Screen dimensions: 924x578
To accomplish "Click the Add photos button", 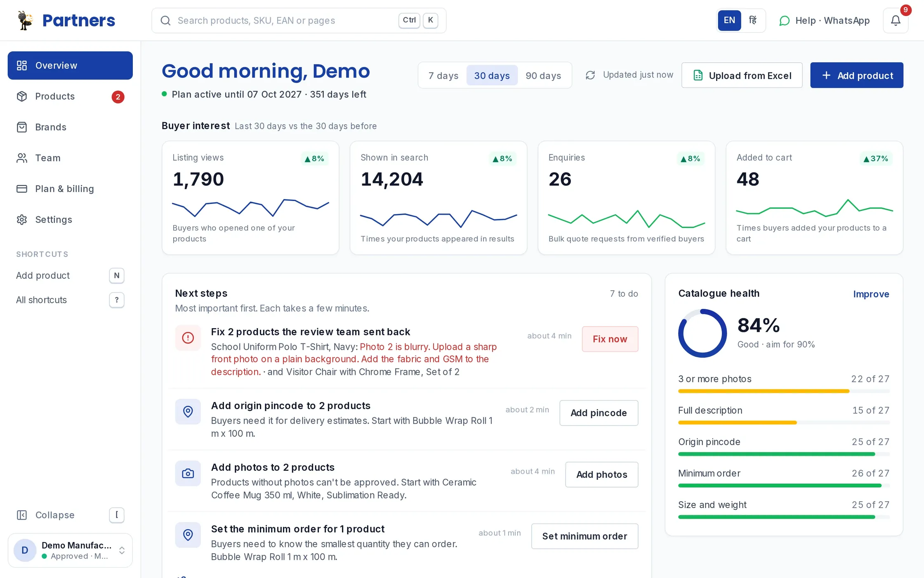I will [x=601, y=474].
